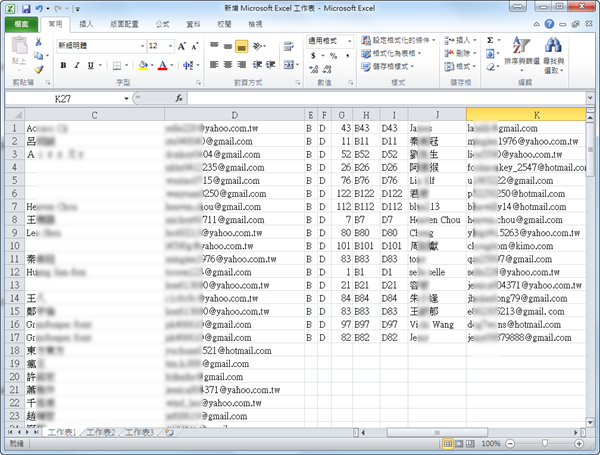Screen dimensions: 600x455
Task: Open the font size dropdown showing 12
Action: coord(170,46)
